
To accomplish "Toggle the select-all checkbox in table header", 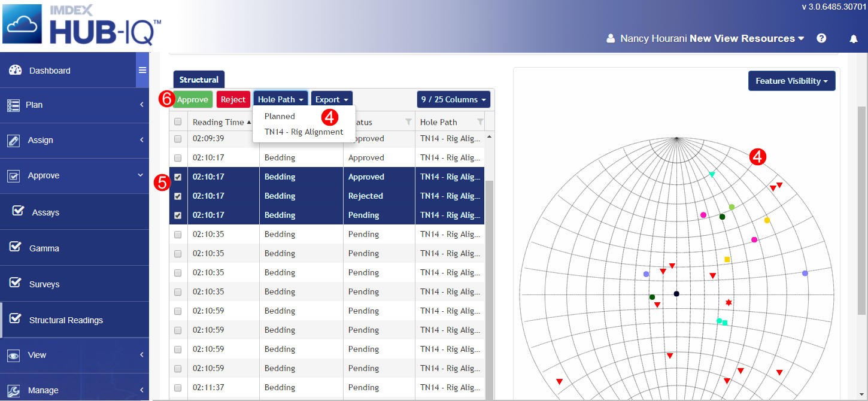I will [178, 122].
